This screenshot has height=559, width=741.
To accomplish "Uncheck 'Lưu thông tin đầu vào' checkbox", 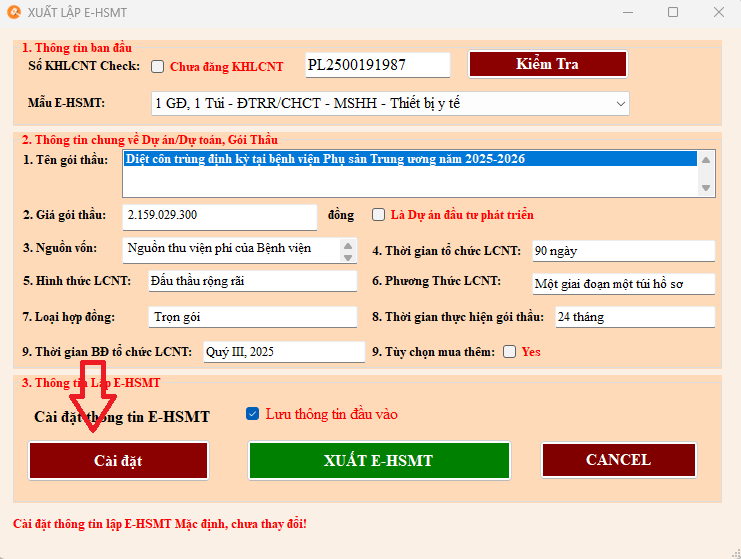I will [x=252, y=414].
